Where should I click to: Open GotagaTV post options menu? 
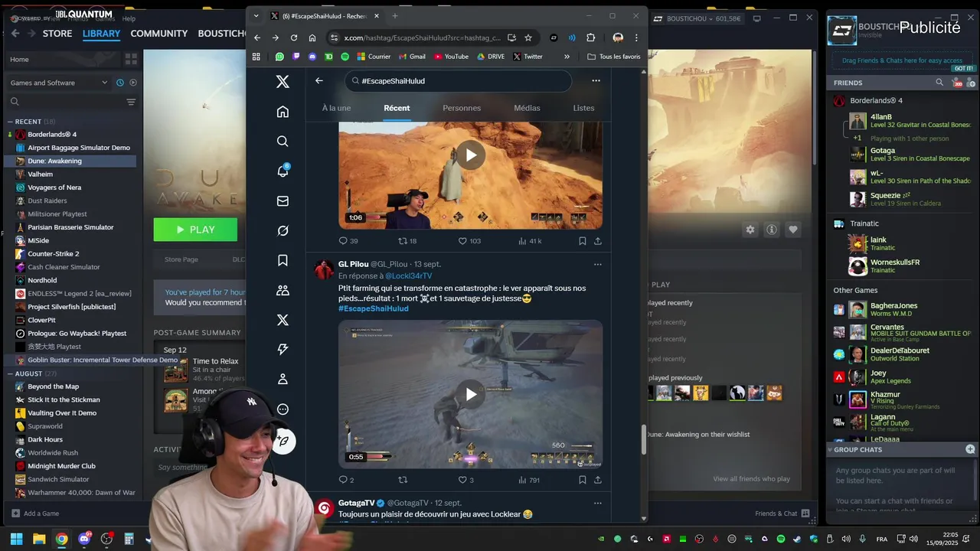pos(597,503)
